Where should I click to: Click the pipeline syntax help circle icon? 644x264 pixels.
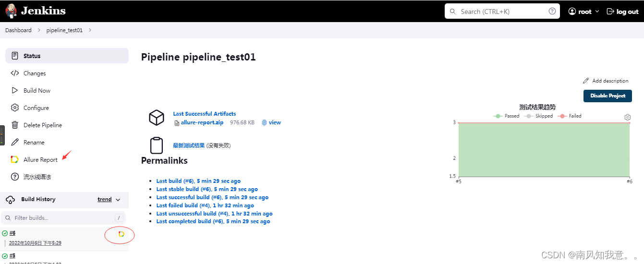point(15,177)
